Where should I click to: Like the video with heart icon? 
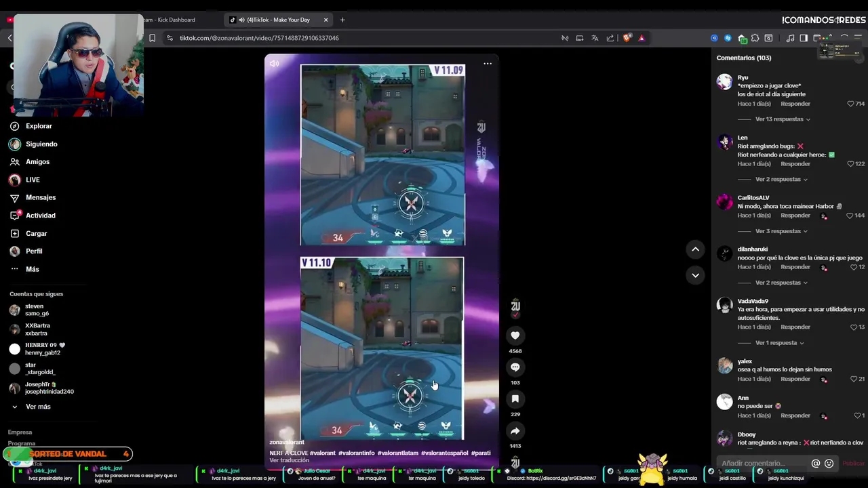[x=515, y=335]
